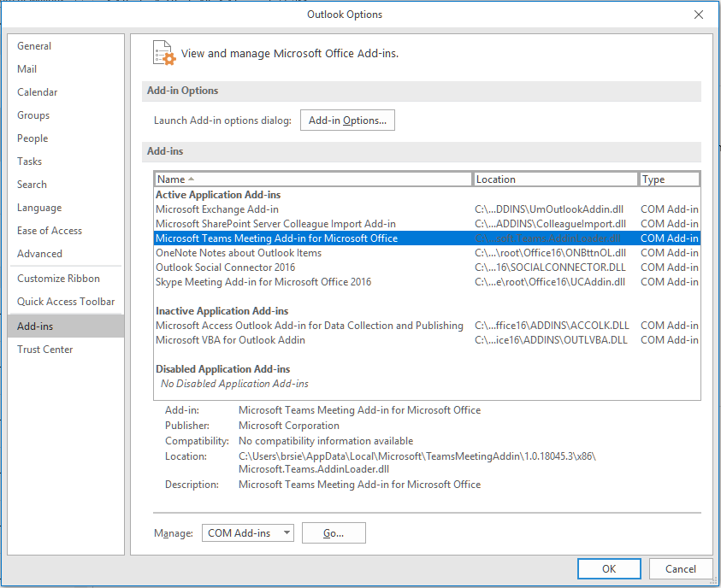
Task: Click the Name column sort arrow
Action: (x=192, y=179)
